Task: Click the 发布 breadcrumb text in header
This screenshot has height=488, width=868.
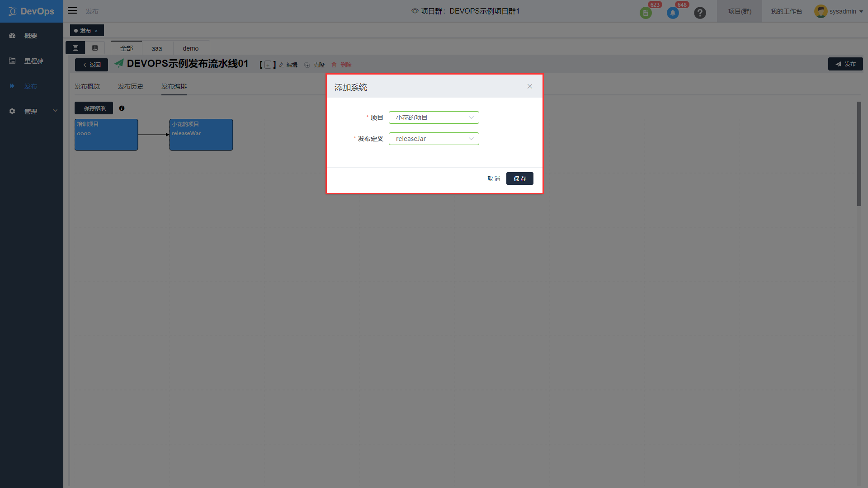Action: point(92,11)
